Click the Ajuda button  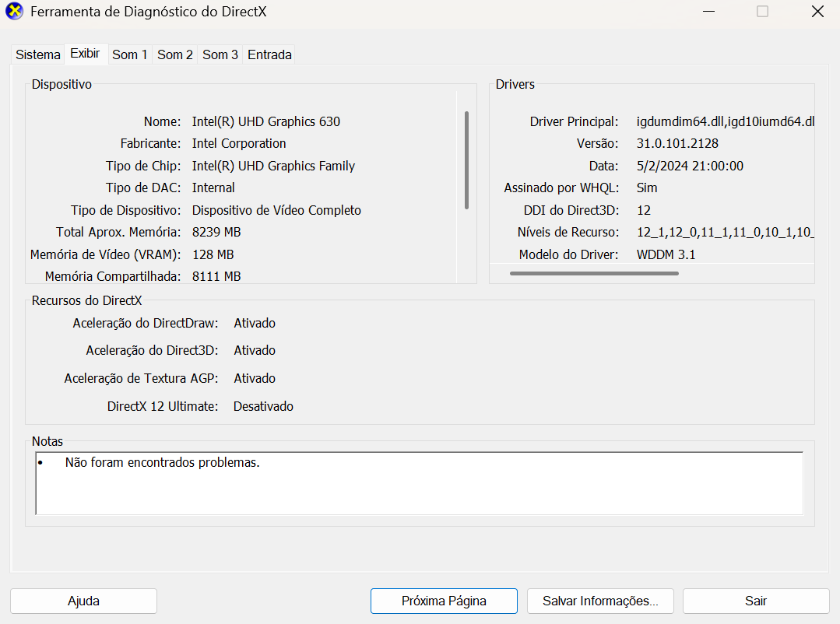(83, 601)
